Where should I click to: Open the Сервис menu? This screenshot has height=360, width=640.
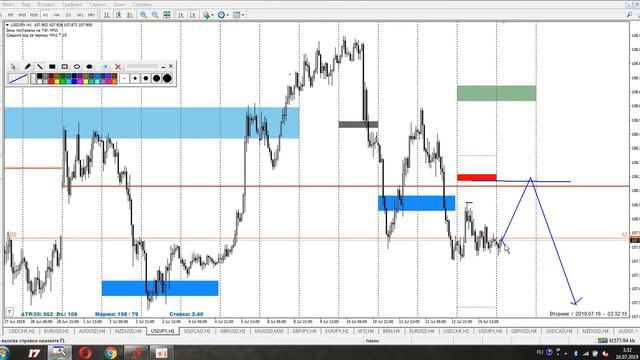pos(97,4)
